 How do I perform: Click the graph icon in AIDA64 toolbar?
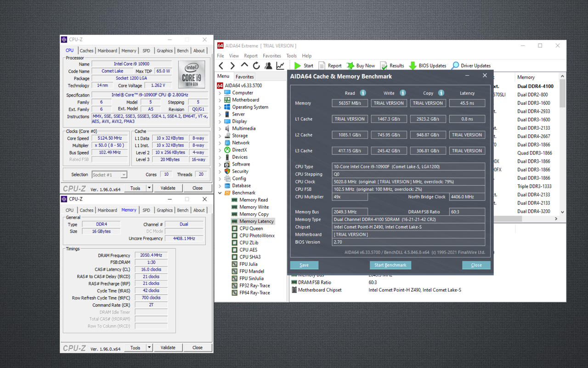280,66
